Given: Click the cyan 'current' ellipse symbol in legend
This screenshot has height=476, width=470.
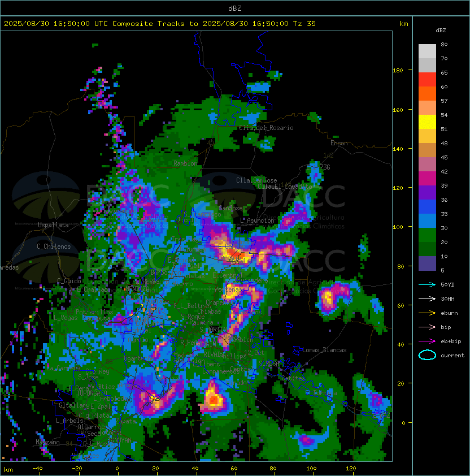Looking at the screenshot, I should point(427,355).
